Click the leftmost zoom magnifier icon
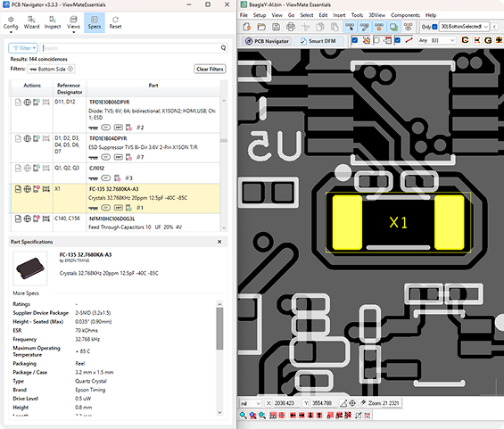 [x=244, y=416]
